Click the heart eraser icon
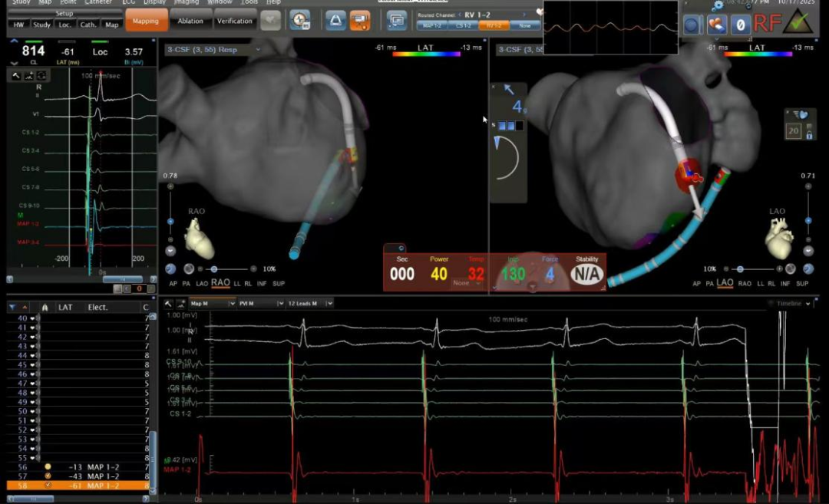The height and width of the screenshot is (504, 829). coord(716,24)
